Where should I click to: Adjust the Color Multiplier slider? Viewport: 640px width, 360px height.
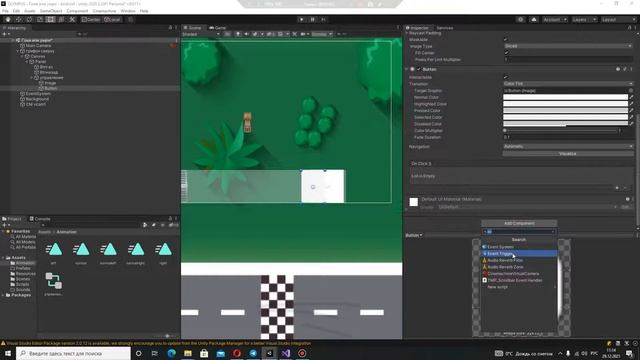(560, 131)
